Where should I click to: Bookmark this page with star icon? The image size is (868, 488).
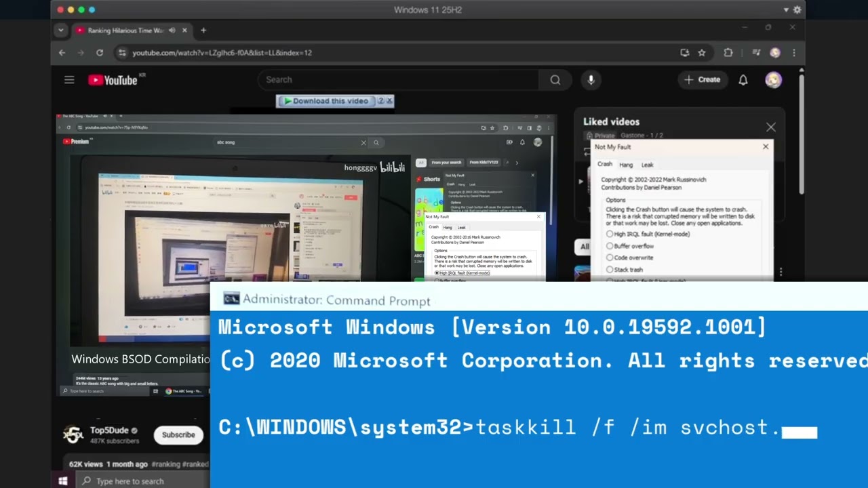point(702,53)
